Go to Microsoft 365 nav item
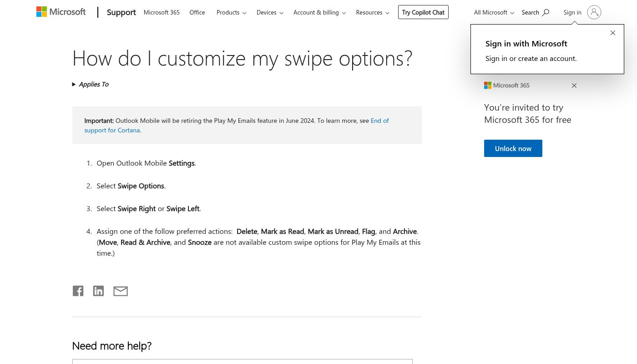Image resolution: width=637 pixels, height=364 pixels. (x=162, y=12)
